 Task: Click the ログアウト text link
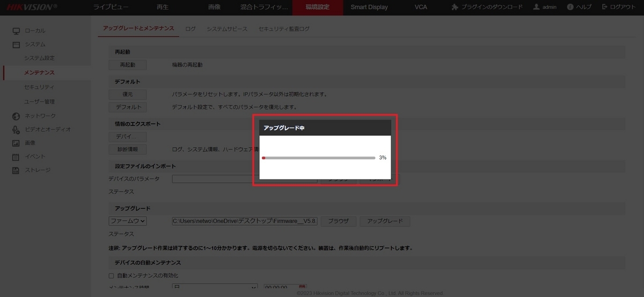click(623, 8)
